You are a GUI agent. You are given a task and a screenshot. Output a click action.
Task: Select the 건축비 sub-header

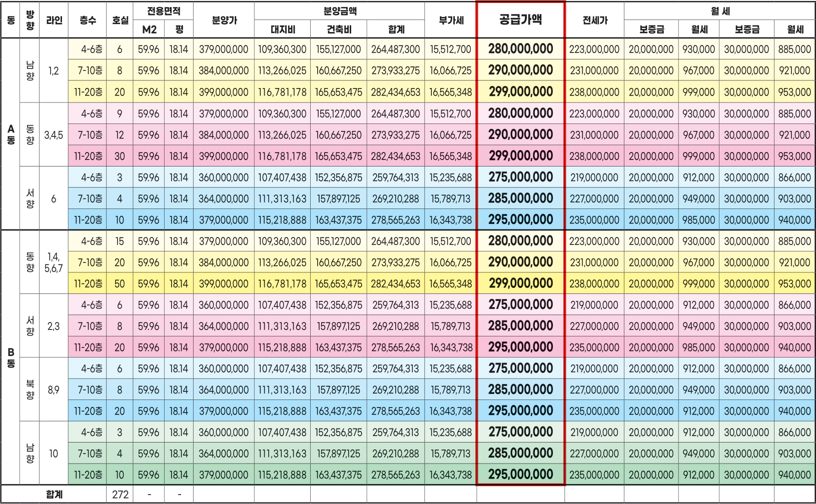tap(339, 29)
